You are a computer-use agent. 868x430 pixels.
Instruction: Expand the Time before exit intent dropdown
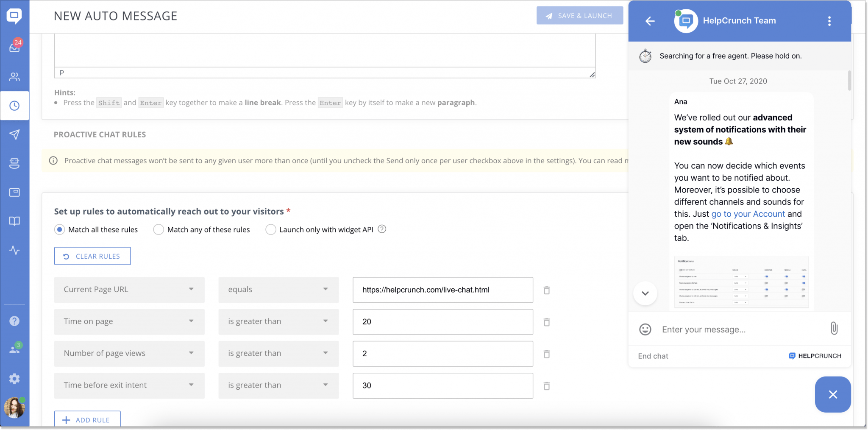click(x=129, y=385)
